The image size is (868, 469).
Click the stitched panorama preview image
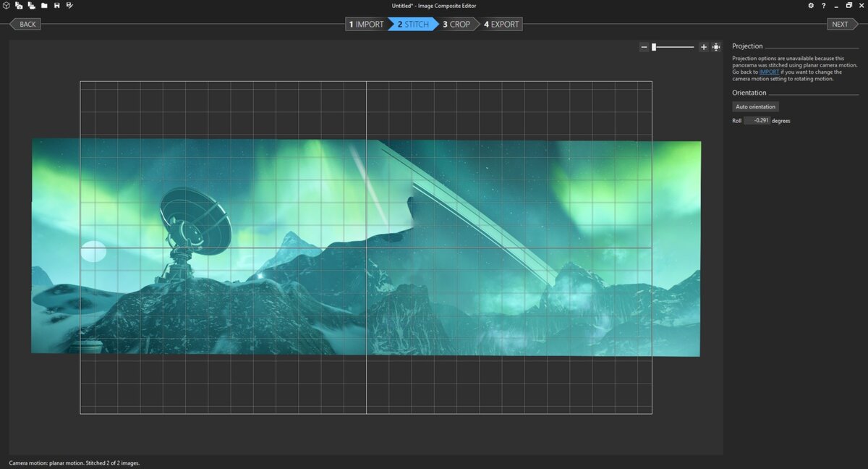(x=366, y=248)
